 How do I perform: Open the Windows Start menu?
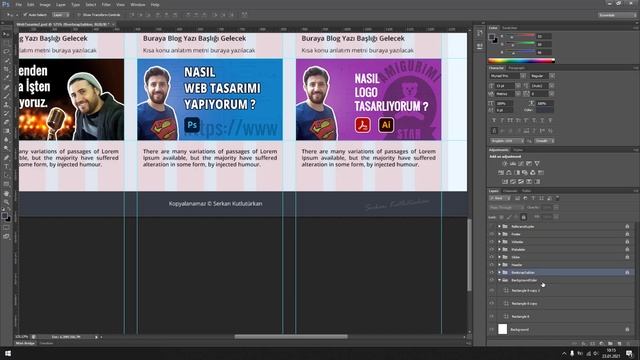point(8,353)
